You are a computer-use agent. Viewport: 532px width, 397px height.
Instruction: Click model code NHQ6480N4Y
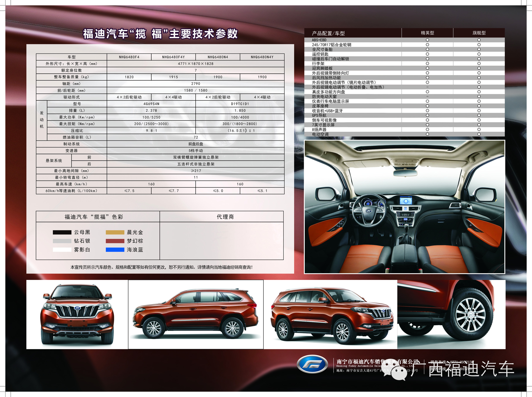pos(262,57)
